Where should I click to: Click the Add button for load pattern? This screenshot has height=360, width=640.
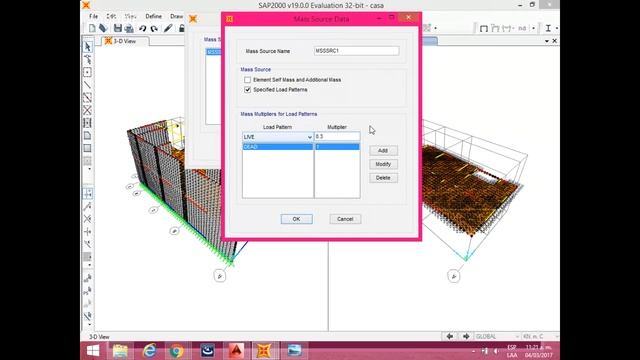pyautogui.click(x=383, y=151)
